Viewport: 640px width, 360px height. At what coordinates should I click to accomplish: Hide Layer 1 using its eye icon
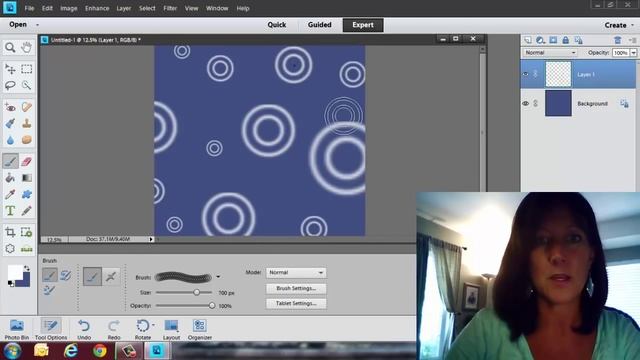coord(526,74)
